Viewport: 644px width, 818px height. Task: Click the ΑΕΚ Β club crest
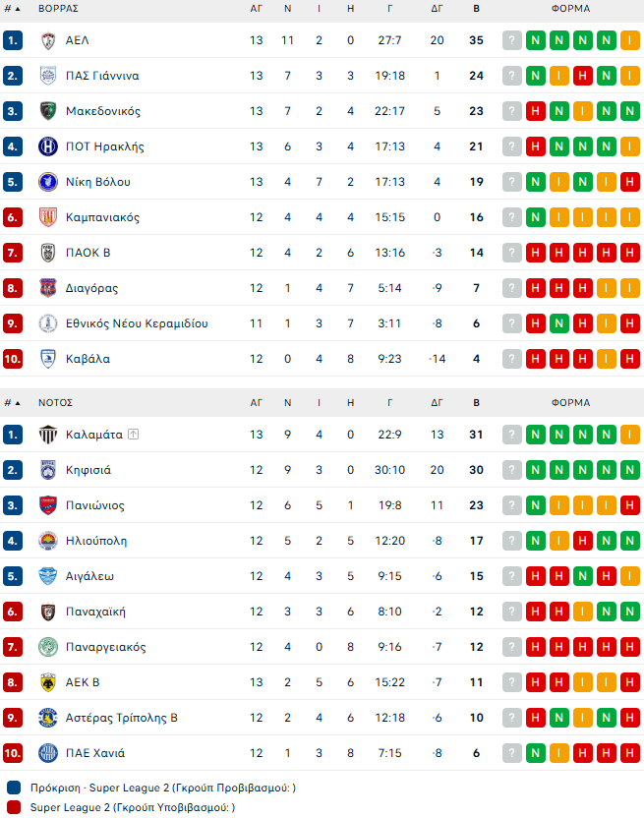(x=48, y=682)
